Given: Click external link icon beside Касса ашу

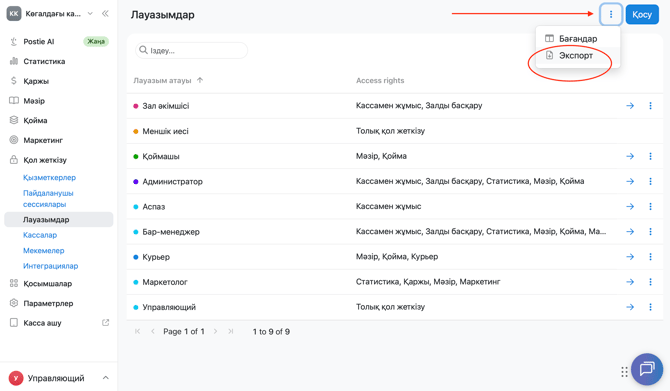Looking at the screenshot, I should tap(106, 323).
